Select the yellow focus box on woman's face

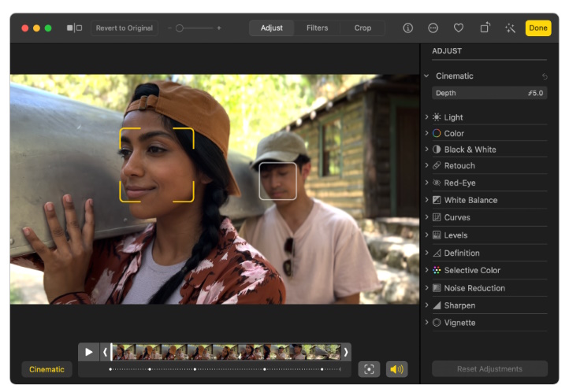[156, 165]
